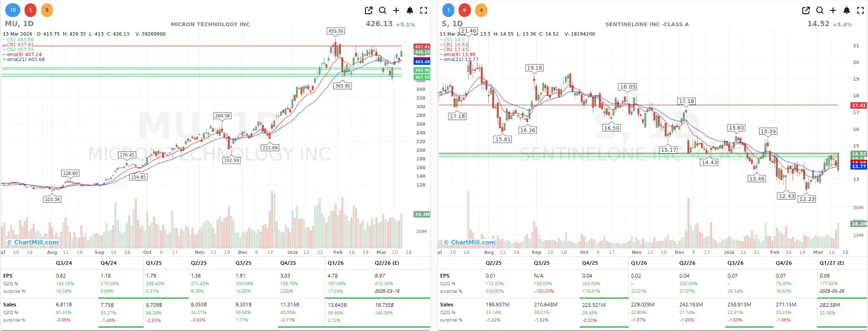This screenshot has height=331, width=868.
Task: Select CS2 367.55 legend entry
Action: (19, 49)
